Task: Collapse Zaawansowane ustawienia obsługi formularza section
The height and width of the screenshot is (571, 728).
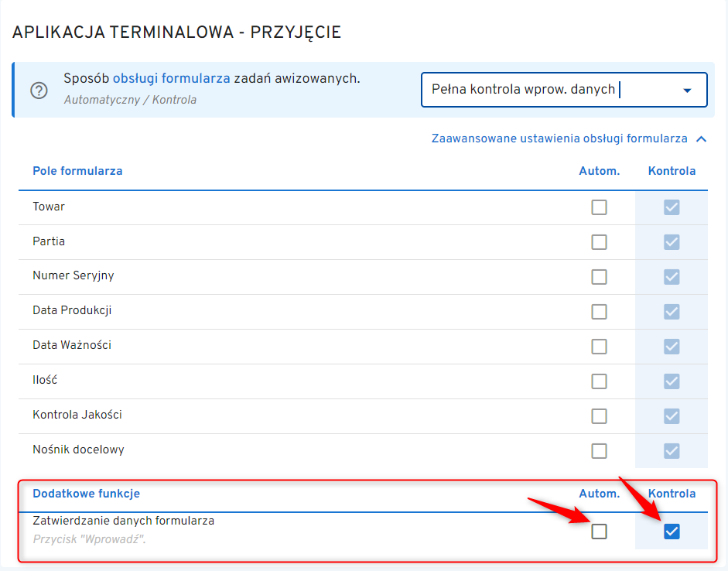Action: (x=559, y=138)
